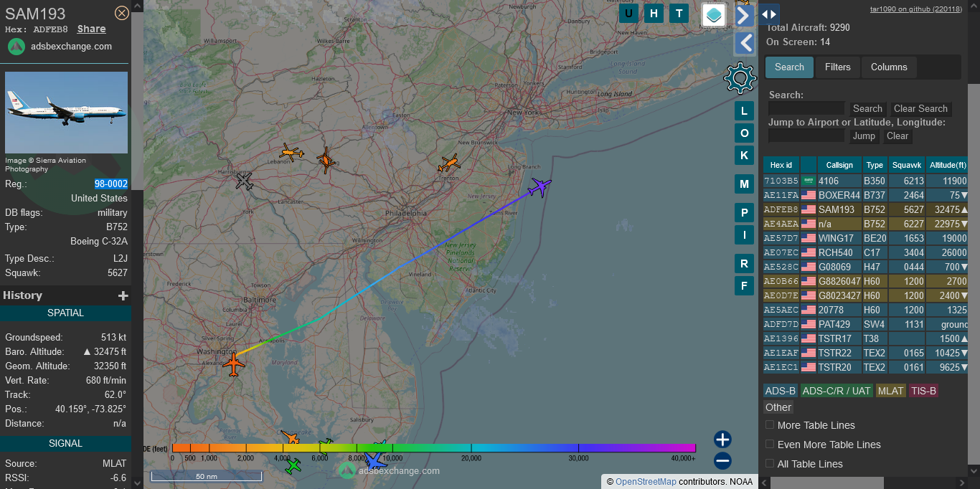The image size is (980, 489).
Task: Sort table by Squawk column
Action: [x=907, y=165]
